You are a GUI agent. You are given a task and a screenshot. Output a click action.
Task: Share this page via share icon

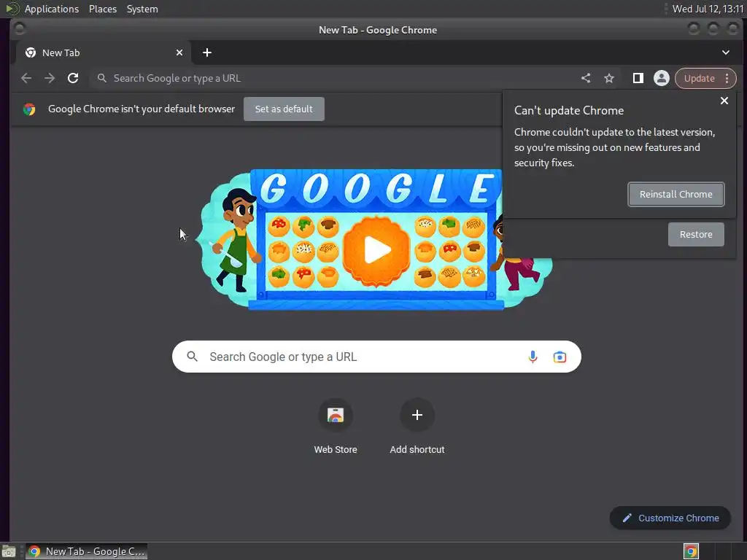(586, 78)
